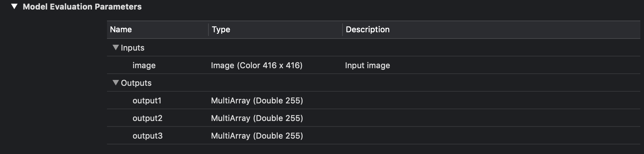Sort by the Name column header

tap(121, 29)
